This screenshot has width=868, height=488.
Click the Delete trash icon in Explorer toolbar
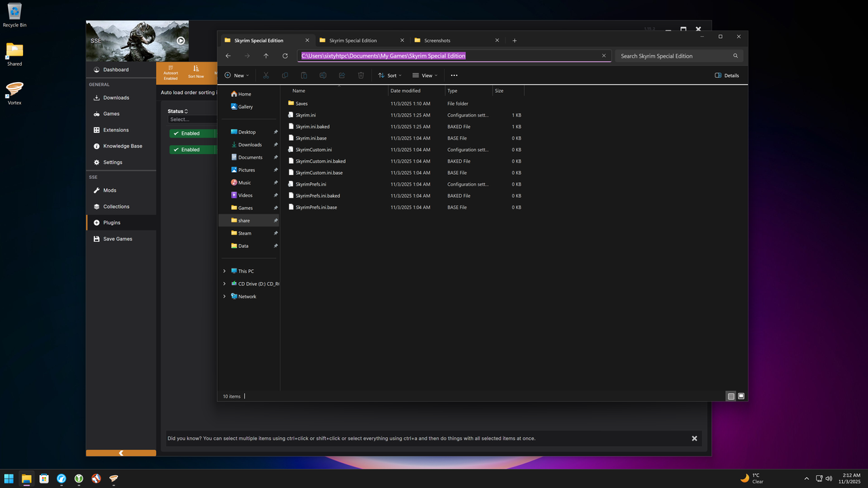click(361, 75)
